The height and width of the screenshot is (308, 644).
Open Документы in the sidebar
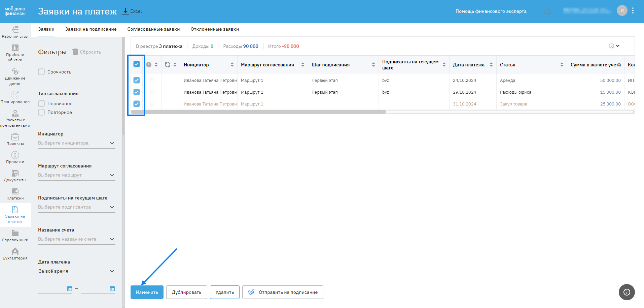coord(15,174)
